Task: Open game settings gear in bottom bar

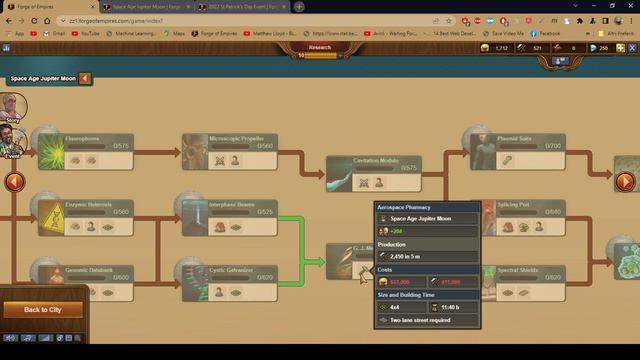Action: pos(60,338)
